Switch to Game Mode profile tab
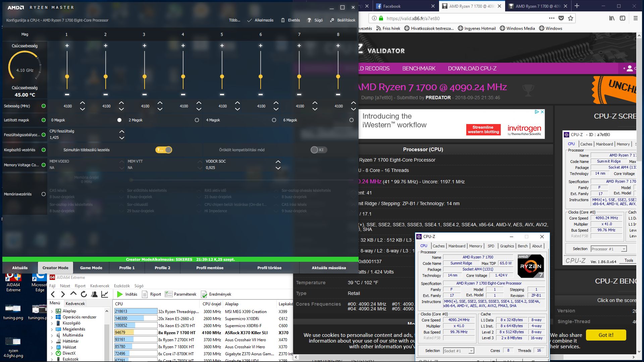The width and height of the screenshot is (644, 362). pos(91,268)
